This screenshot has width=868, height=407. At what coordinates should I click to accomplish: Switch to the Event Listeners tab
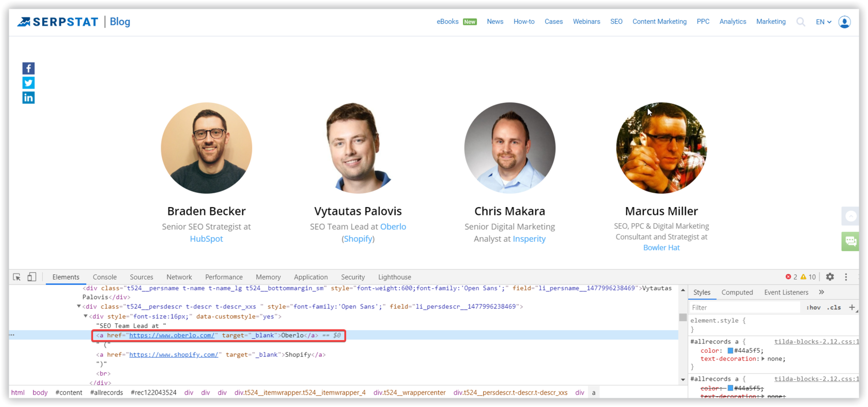coord(786,292)
